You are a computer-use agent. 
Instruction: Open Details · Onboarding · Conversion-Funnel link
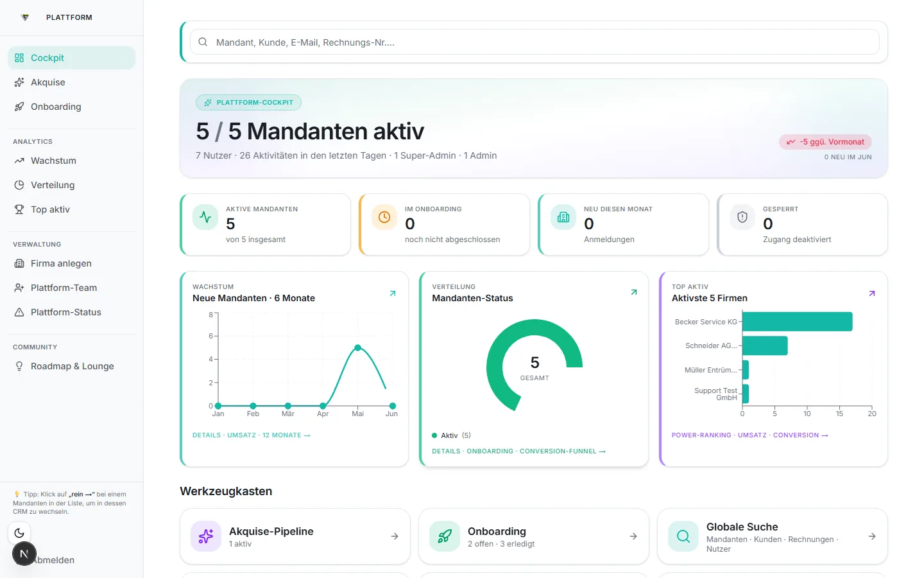518,451
